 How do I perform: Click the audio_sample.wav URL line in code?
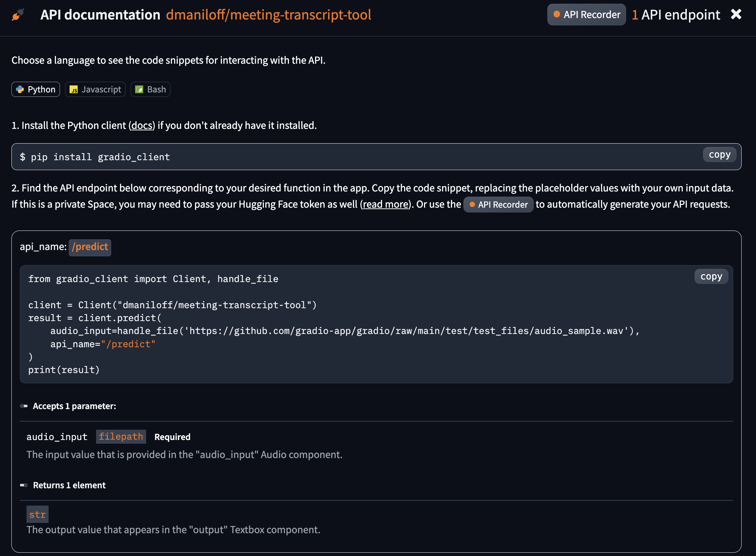pos(345,331)
